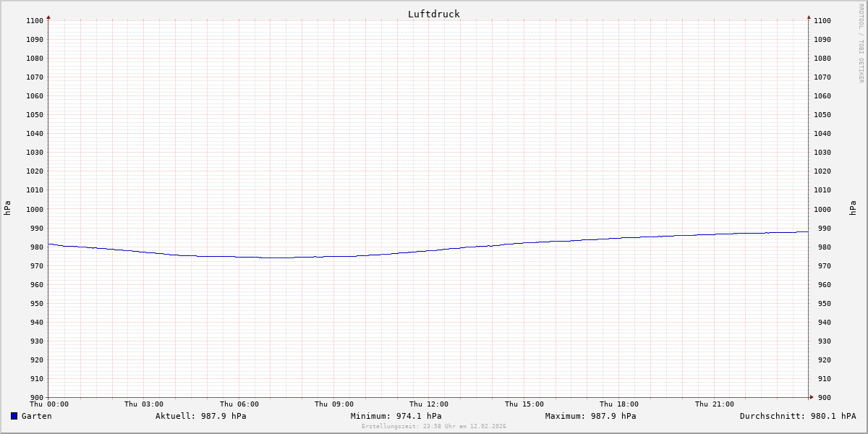The width and height of the screenshot is (868, 434).
Task: Select the Thu 18:00 time axis label
Action: pos(618,404)
